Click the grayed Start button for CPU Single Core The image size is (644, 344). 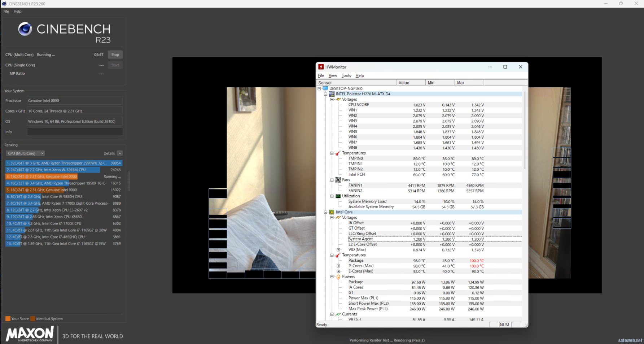(x=115, y=65)
